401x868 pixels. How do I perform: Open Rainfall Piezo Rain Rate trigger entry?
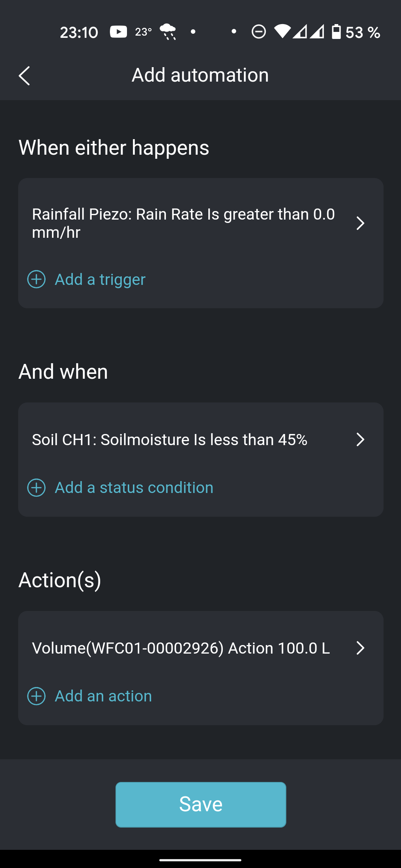coord(183,223)
